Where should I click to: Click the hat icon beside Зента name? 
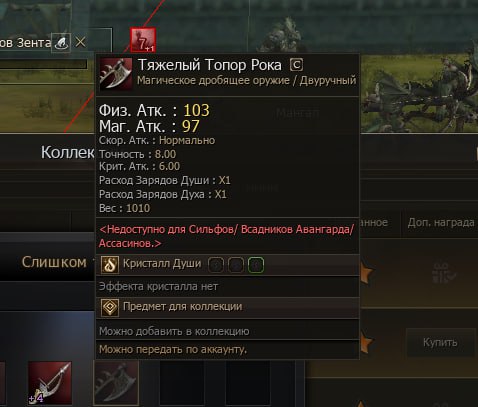pos(61,43)
